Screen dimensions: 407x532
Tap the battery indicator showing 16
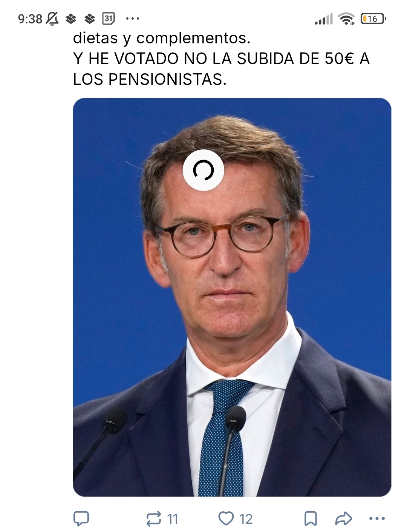373,18
